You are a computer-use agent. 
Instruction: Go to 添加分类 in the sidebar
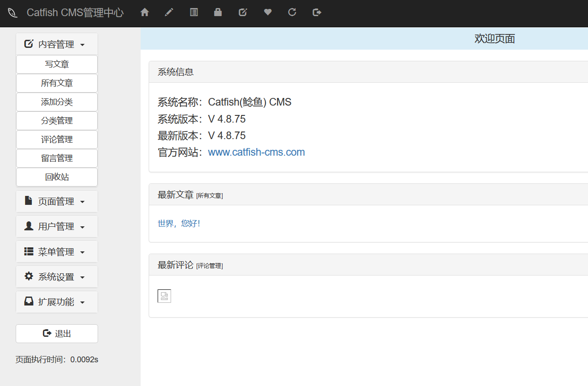[57, 102]
